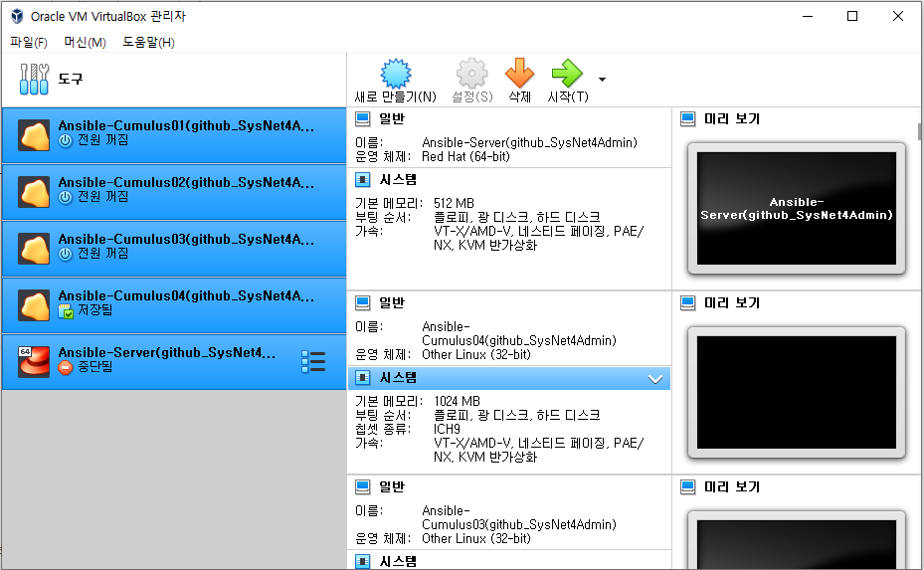The image size is (924, 570).
Task: Select the 도구 tools entry
Action: [x=174, y=79]
